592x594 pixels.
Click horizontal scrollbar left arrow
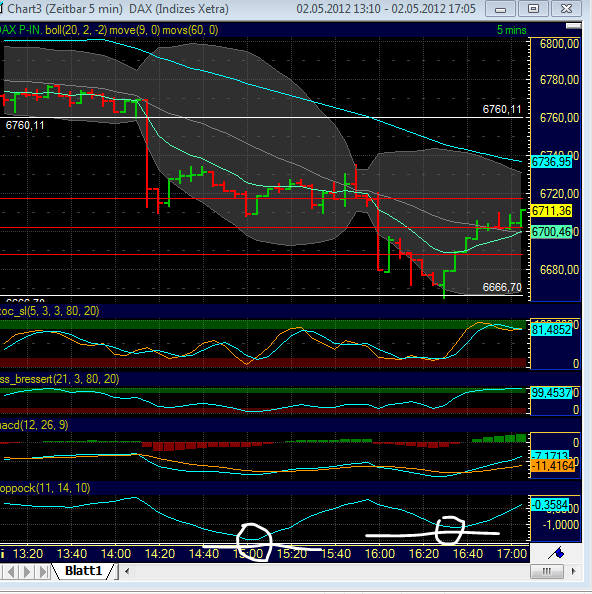click(x=127, y=571)
